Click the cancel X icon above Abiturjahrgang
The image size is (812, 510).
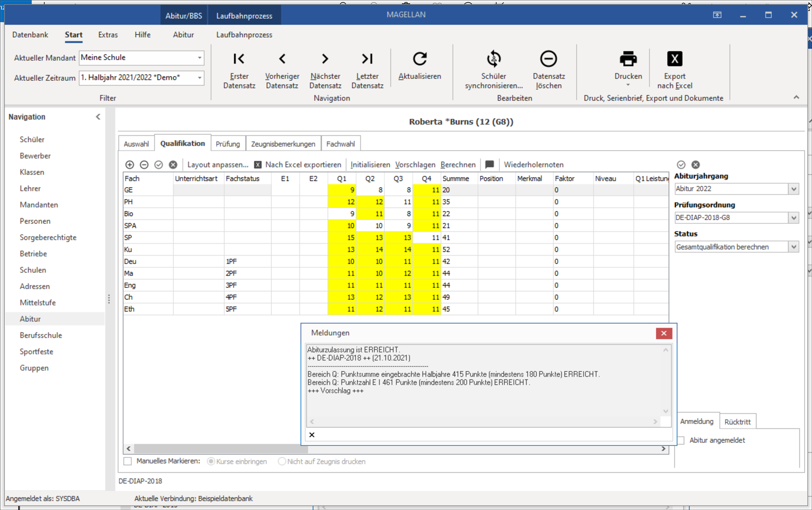click(x=696, y=165)
